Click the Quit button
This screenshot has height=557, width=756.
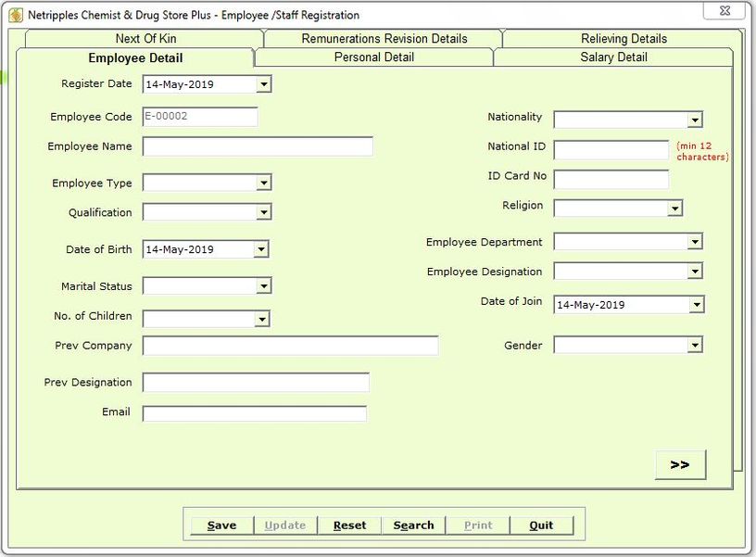coord(541,525)
